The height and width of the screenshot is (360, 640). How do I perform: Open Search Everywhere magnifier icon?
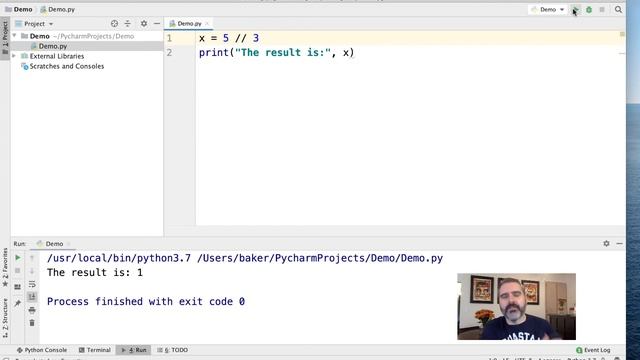(618, 9)
